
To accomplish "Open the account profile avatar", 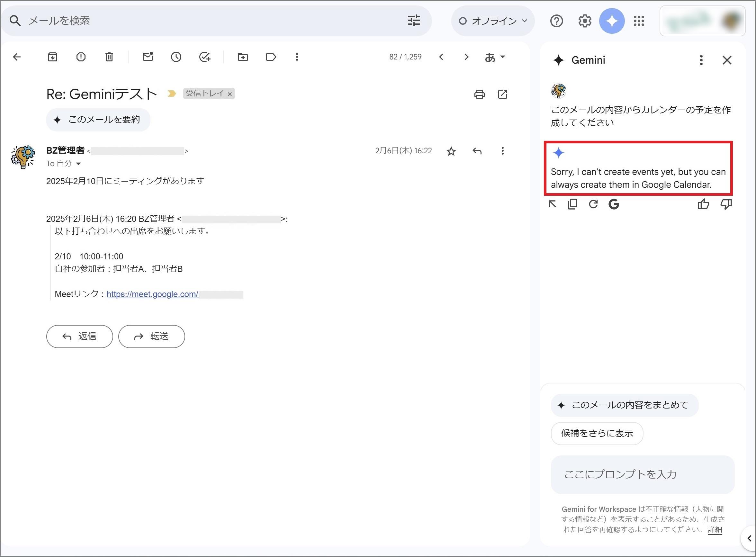I will pyautogui.click(x=731, y=21).
